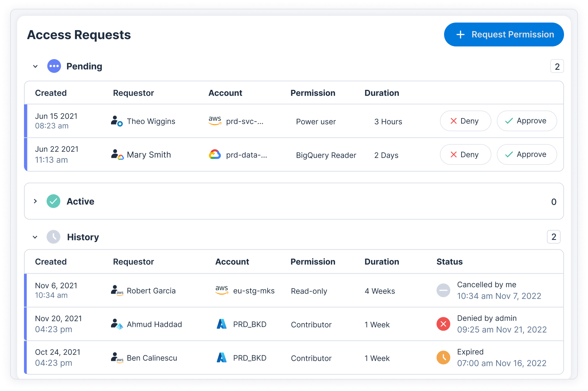Image resolution: width=588 pixels, height=391 pixels.
Task: Select the Robert Garcia name
Action: [x=151, y=291]
